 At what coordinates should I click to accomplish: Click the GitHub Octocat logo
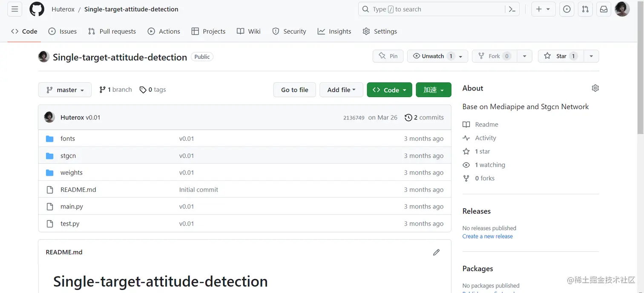(37, 9)
